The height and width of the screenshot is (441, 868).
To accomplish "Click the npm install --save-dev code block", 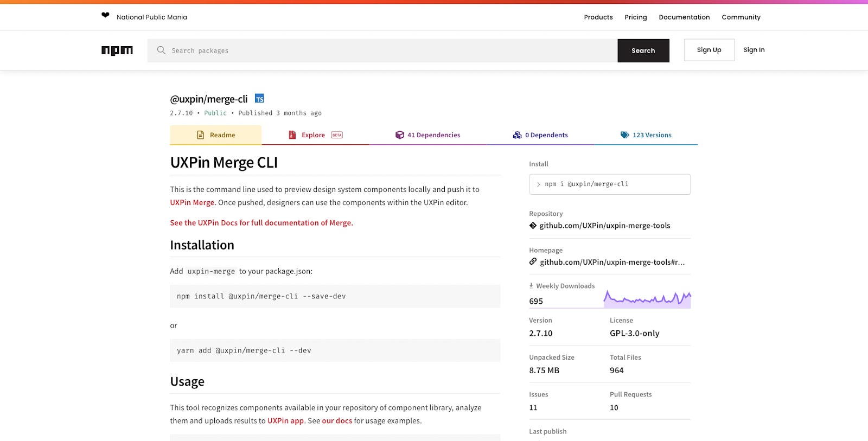I will 335,296.
